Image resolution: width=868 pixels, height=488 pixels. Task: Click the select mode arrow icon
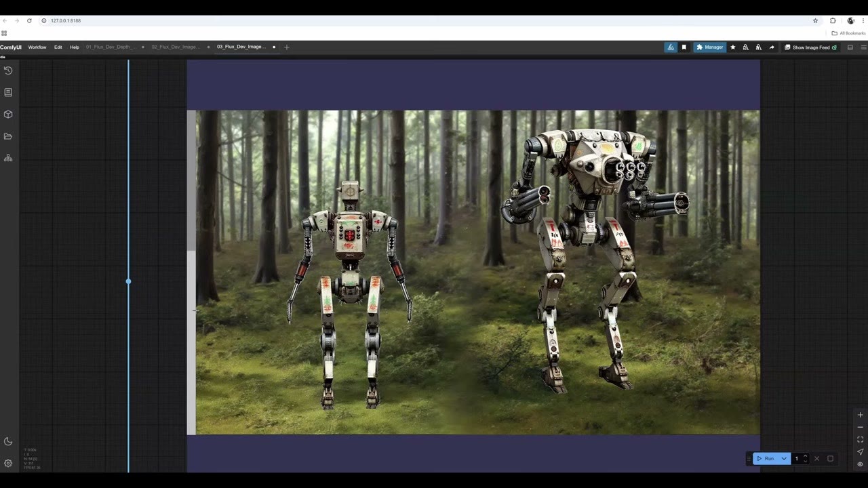(x=861, y=452)
